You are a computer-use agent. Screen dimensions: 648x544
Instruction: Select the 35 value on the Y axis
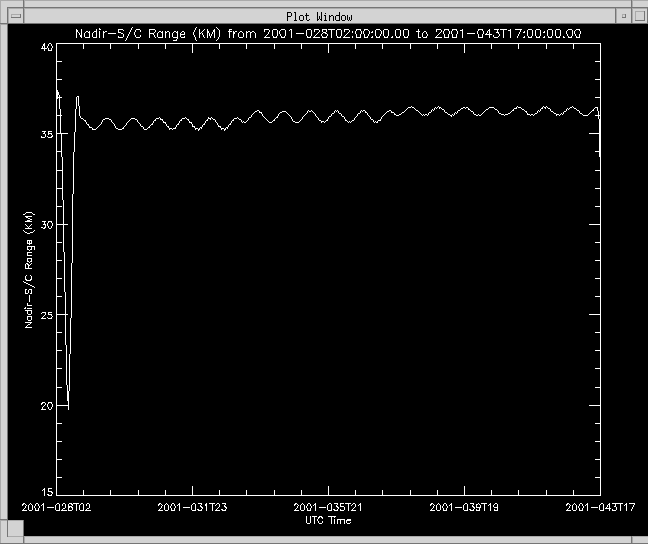coord(46,134)
